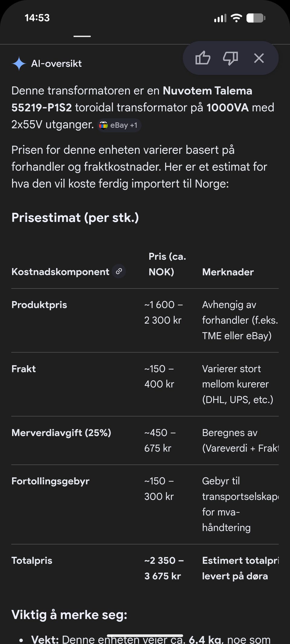Tap the Wi-Fi status icon
The height and width of the screenshot is (644, 290).
[236, 18]
